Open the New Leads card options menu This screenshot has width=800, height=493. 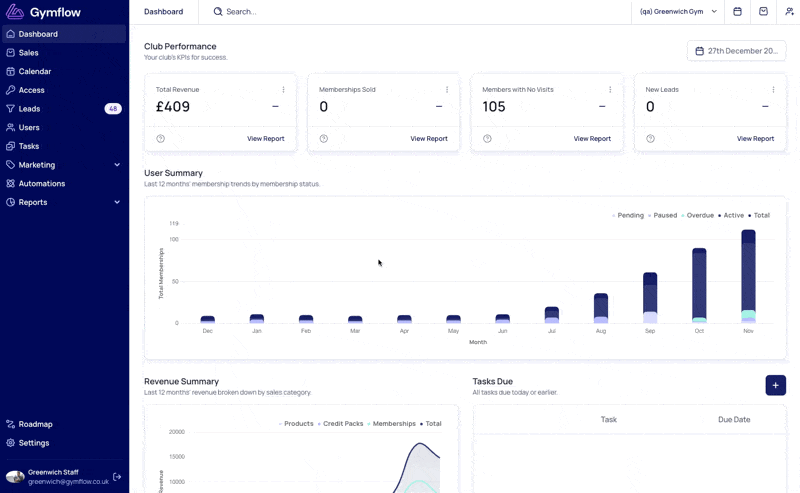coord(773,89)
